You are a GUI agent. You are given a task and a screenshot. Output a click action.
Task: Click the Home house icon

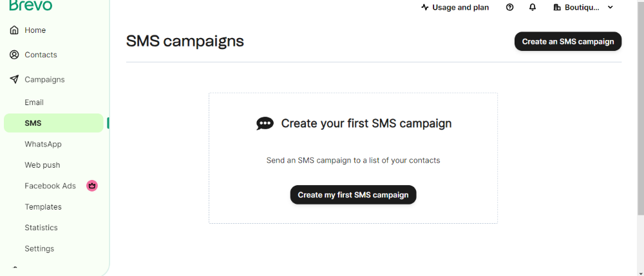pyautogui.click(x=14, y=30)
